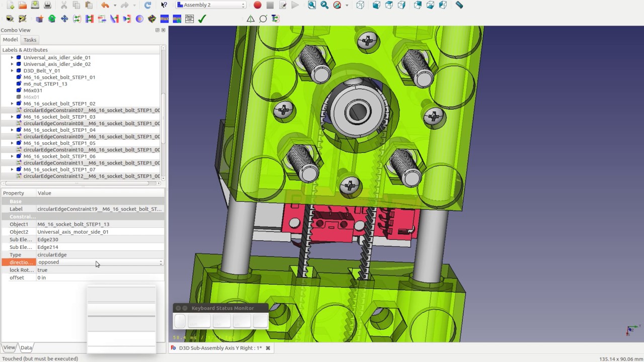Expand Universal_axis_idler_side_02 tree node

click(12, 64)
